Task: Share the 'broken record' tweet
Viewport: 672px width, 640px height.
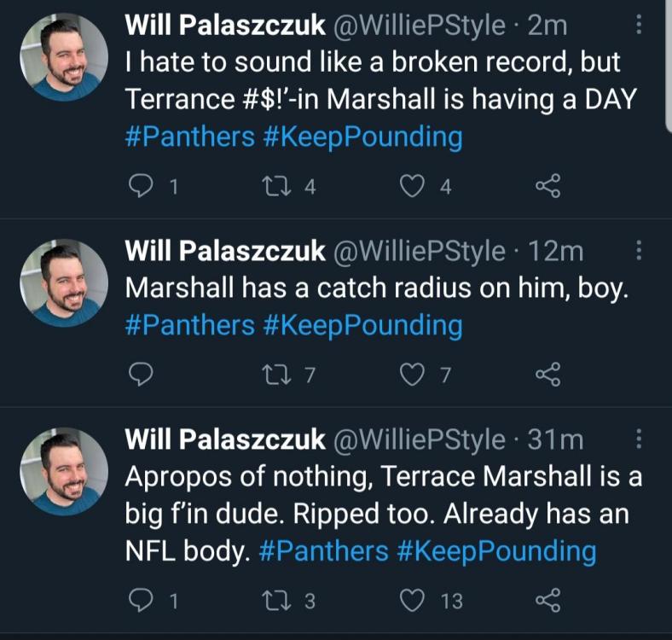Action: tap(547, 186)
